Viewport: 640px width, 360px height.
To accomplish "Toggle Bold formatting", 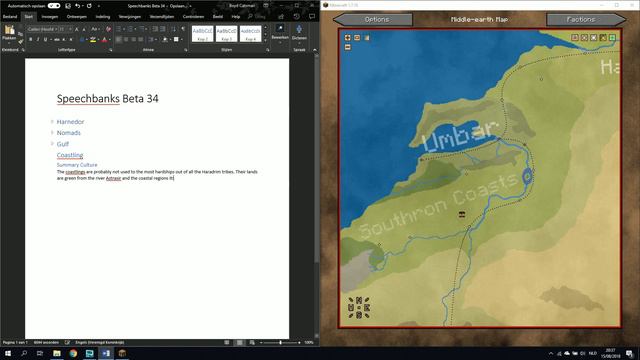I will point(31,40).
